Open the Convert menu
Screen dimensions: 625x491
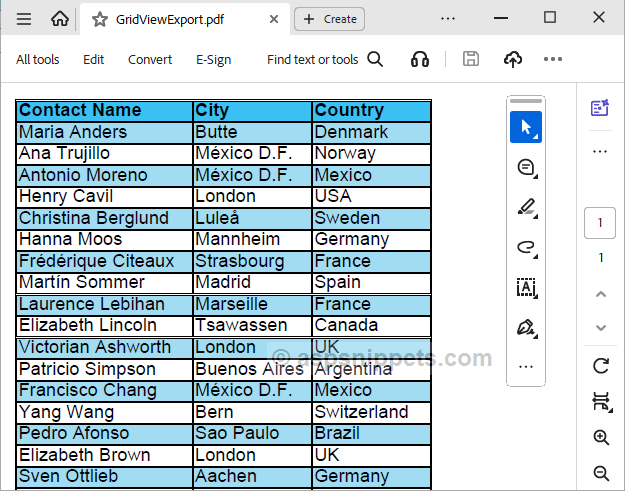(150, 59)
